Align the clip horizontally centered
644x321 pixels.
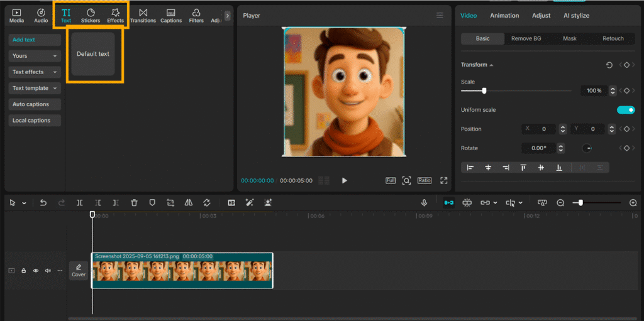pos(488,168)
